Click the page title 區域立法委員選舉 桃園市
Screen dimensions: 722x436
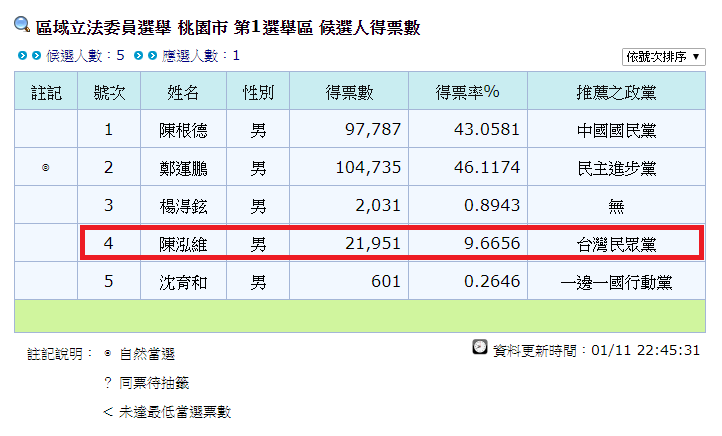pyautogui.click(x=132, y=28)
